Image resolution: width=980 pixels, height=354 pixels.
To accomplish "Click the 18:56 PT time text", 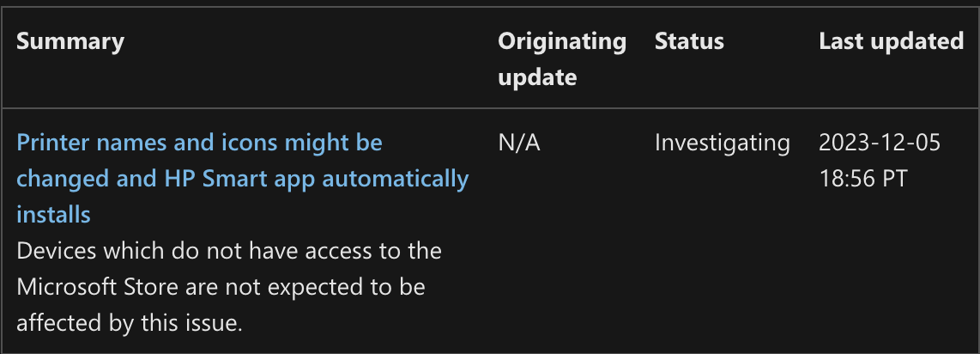I will (x=863, y=179).
